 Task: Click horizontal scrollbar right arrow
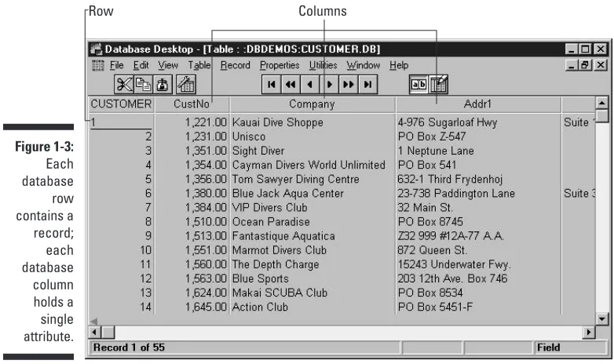coord(589,333)
